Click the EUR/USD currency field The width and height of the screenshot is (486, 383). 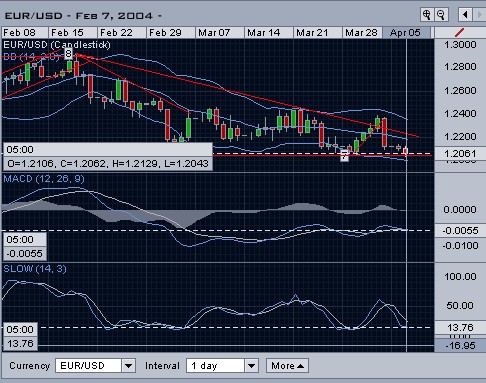point(88,366)
